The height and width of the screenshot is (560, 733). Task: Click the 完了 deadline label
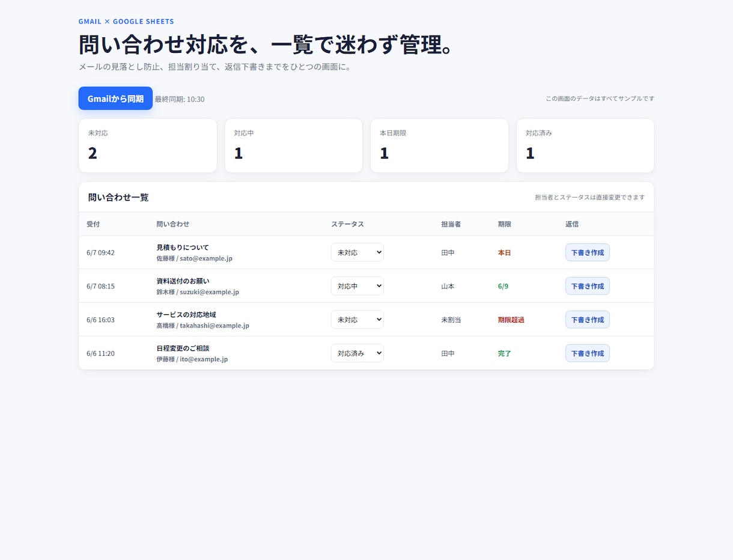pyautogui.click(x=505, y=353)
